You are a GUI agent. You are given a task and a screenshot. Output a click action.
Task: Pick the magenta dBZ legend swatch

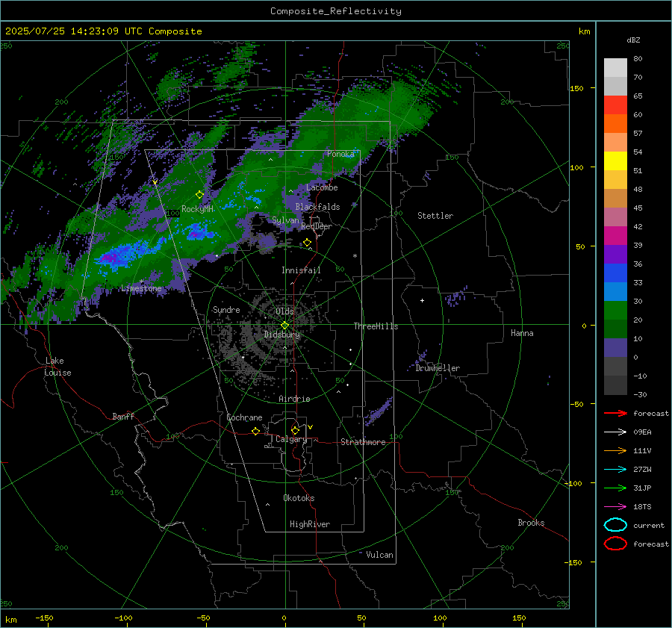click(x=615, y=236)
